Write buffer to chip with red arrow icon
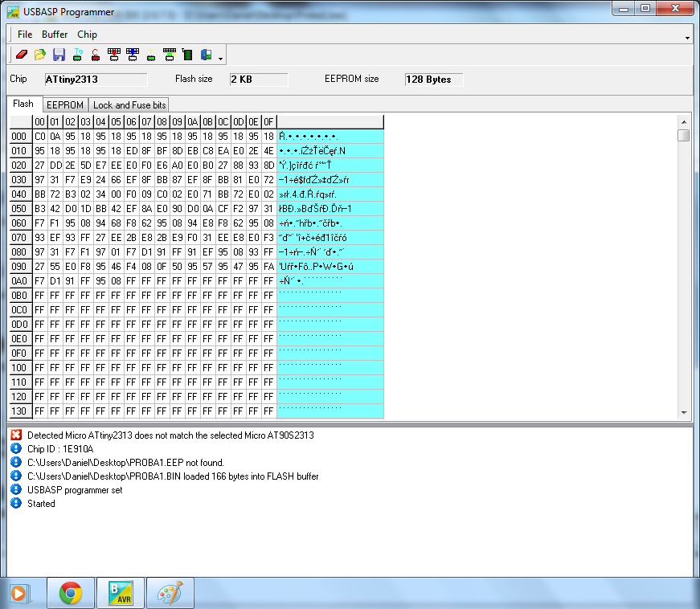Viewport: 700px width, 609px height. click(x=114, y=55)
